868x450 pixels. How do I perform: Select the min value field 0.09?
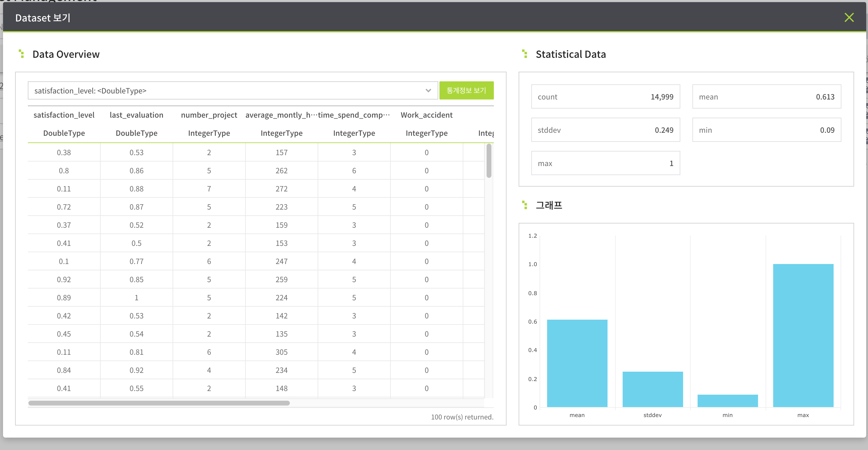coord(766,130)
